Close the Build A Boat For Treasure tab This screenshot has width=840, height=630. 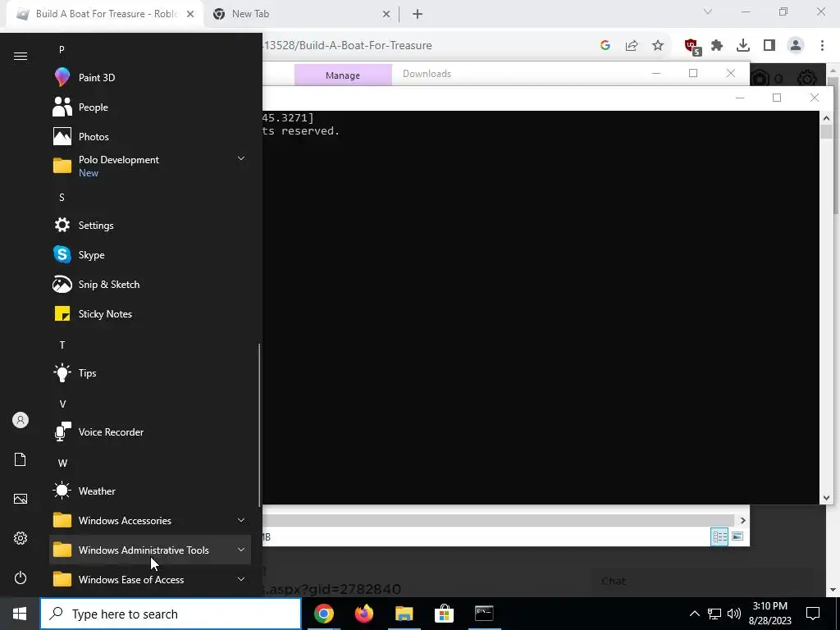pos(190,15)
